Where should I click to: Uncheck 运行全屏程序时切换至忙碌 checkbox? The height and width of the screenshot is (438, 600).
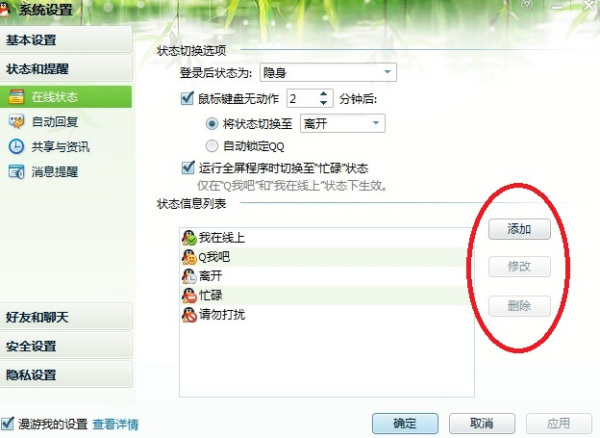coord(188,168)
